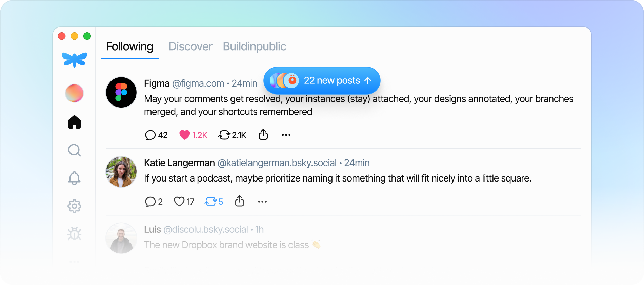Open the Home feed icon
Viewport: 644px width, 285px height.
point(74,122)
